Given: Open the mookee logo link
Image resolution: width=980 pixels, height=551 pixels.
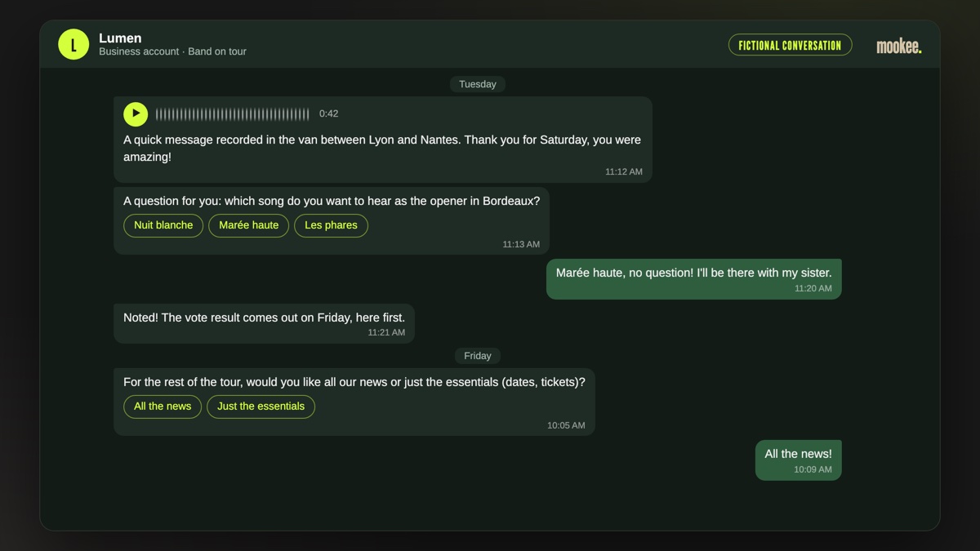Looking at the screenshot, I should [898, 47].
